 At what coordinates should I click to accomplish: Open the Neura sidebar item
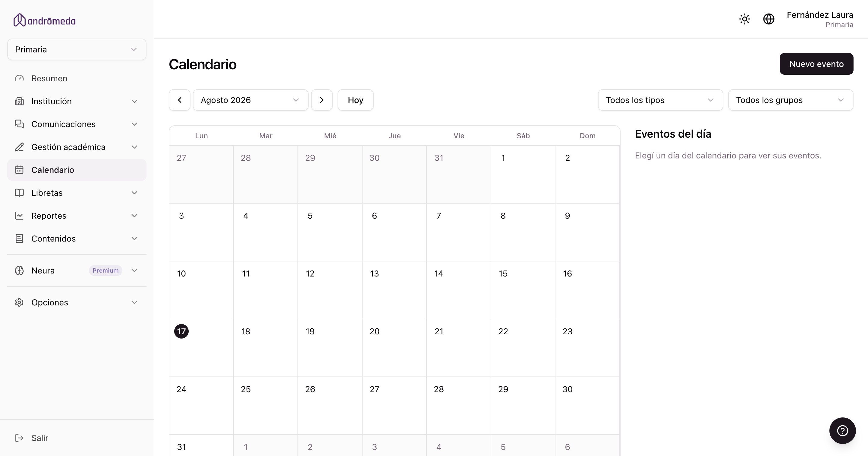(77, 270)
